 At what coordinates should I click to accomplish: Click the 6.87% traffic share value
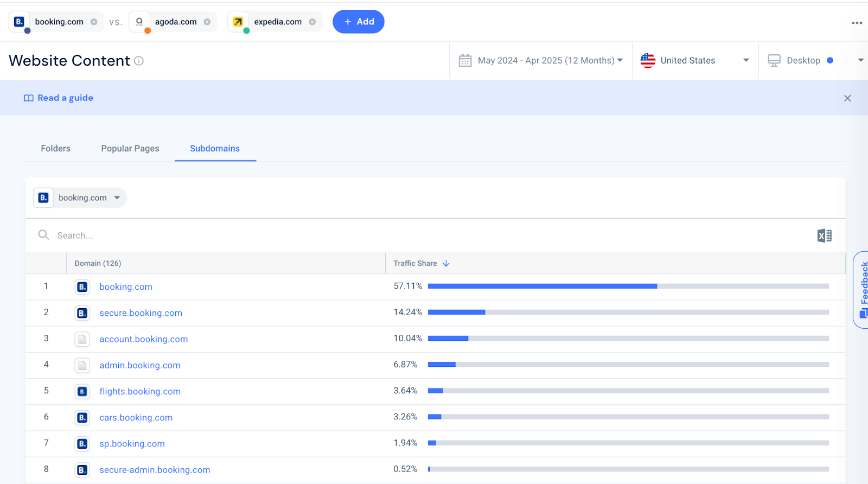pos(405,365)
